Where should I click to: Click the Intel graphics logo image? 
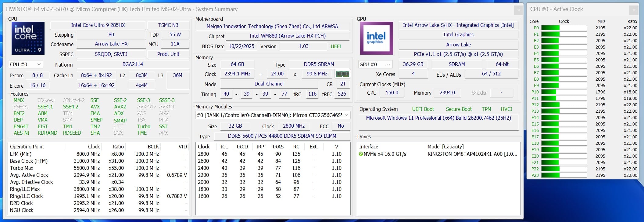376,38
